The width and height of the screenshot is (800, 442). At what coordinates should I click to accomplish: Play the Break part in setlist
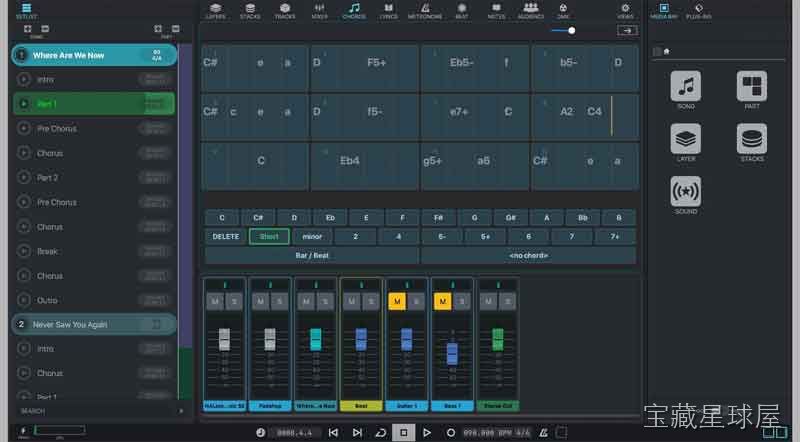23,251
